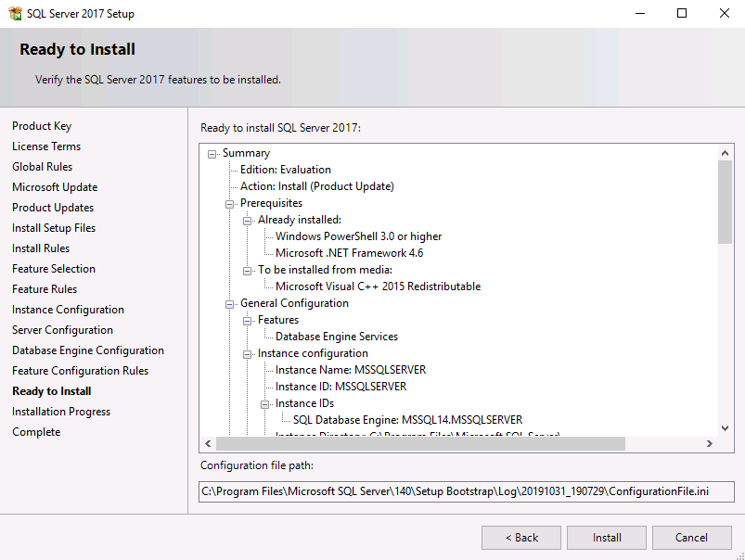Select the Feature Configuration Rules step
Viewport: 745px width, 560px height.
click(81, 371)
